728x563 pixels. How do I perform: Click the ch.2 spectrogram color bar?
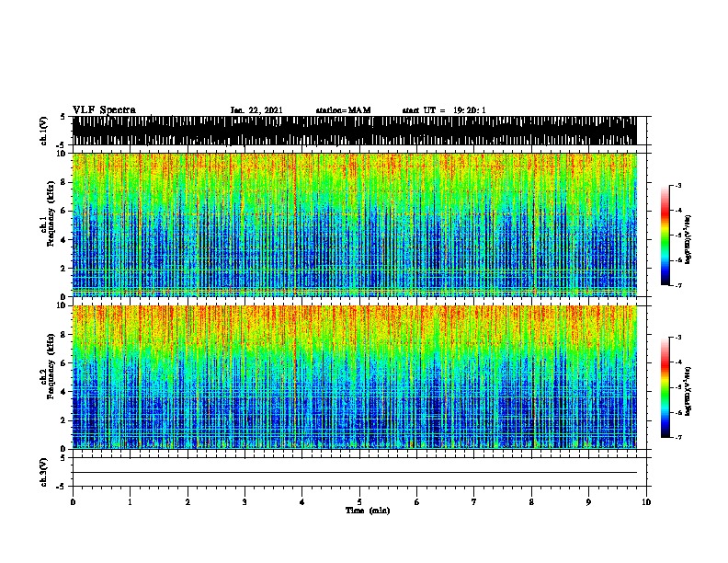(665, 387)
